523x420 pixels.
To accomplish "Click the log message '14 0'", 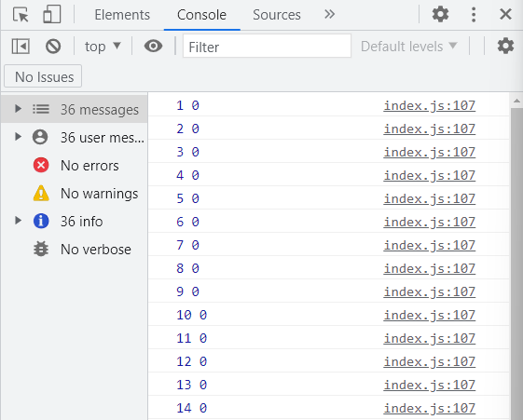I will coord(192,408).
